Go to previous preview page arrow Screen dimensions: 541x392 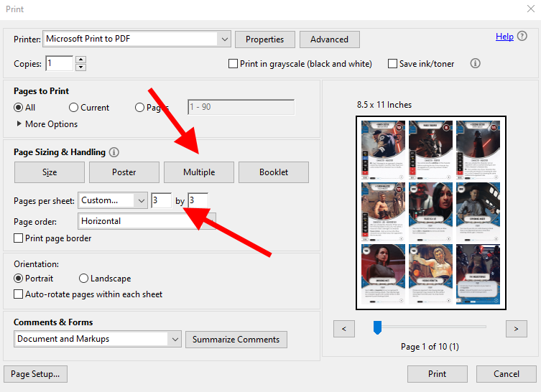point(344,329)
